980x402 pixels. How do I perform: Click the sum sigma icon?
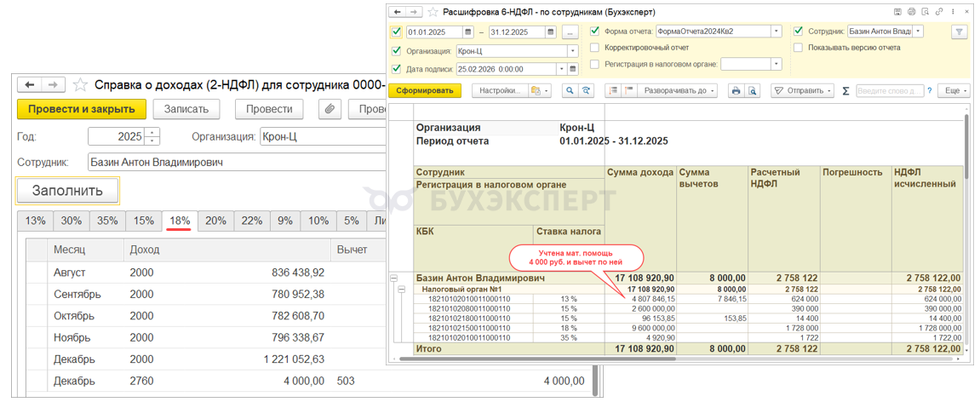click(845, 91)
